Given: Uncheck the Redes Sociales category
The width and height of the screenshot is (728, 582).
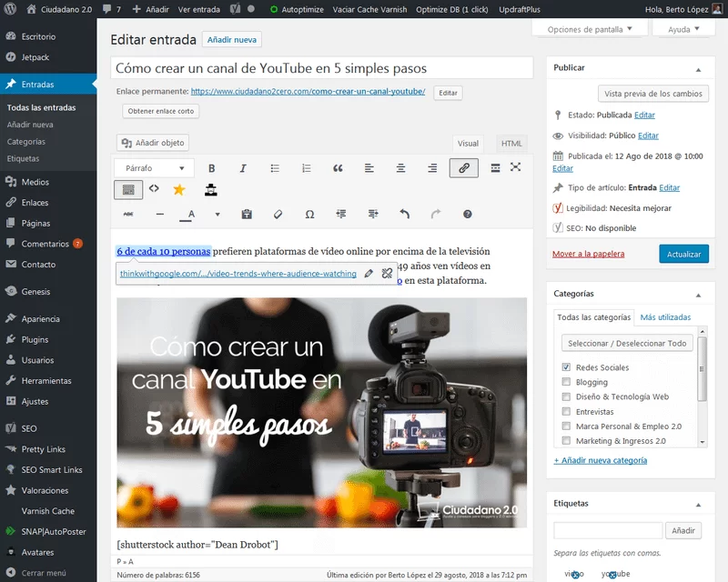Looking at the screenshot, I should (566, 367).
